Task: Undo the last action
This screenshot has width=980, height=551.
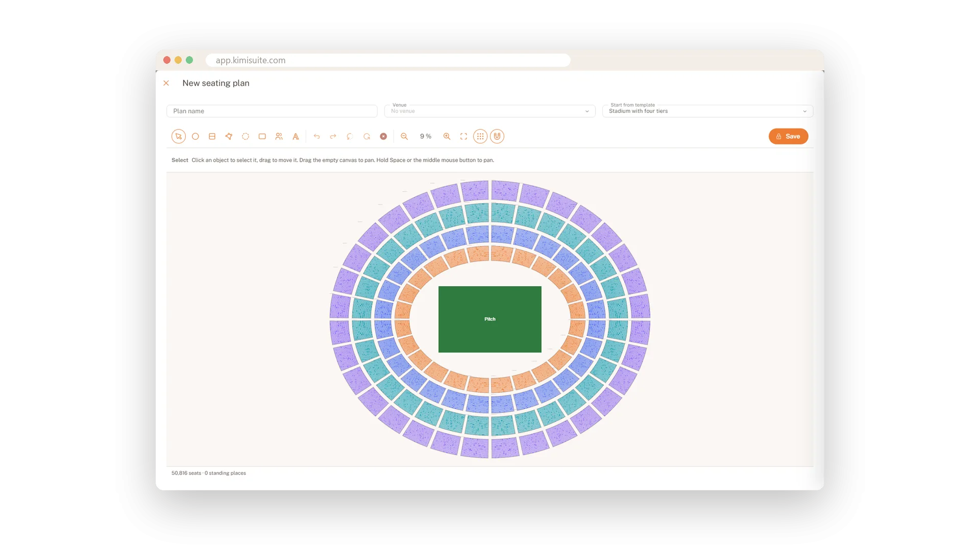Action: (316, 136)
